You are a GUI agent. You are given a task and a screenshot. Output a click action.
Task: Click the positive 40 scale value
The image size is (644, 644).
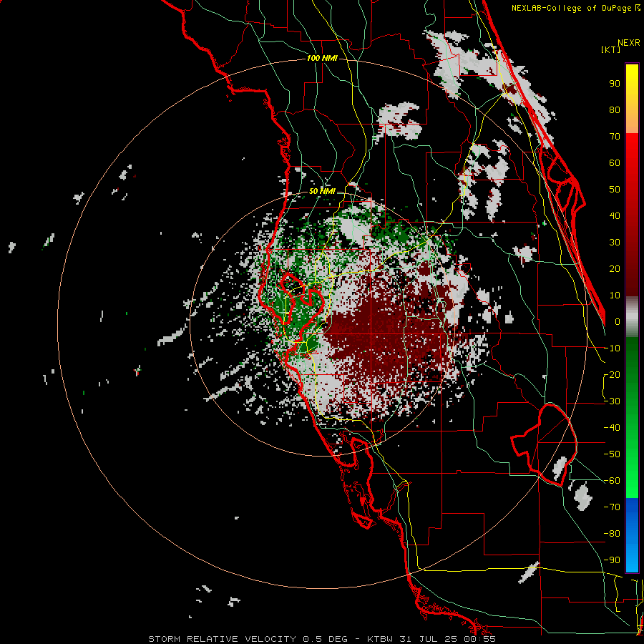[x=615, y=215]
